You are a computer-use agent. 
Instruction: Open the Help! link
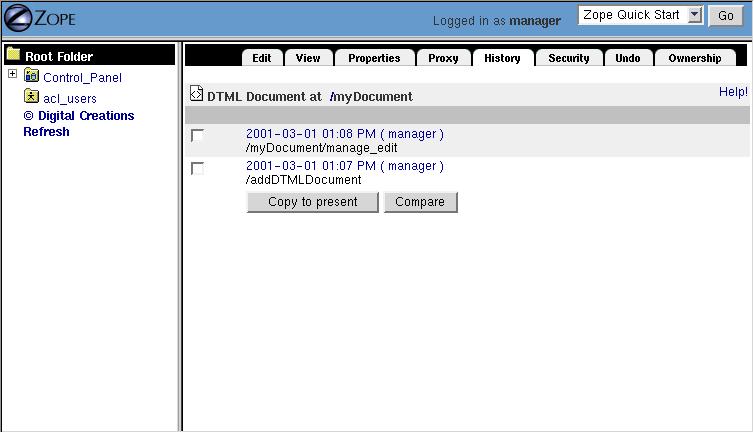[x=732, y=92]
